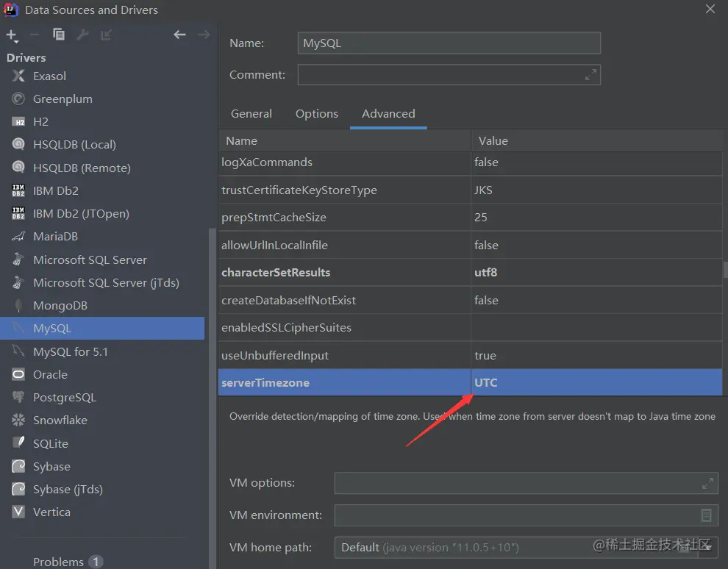Open the VM environment list editor icon
The height and width of the screenshot is (569, 728).
(x=706, y=515)
